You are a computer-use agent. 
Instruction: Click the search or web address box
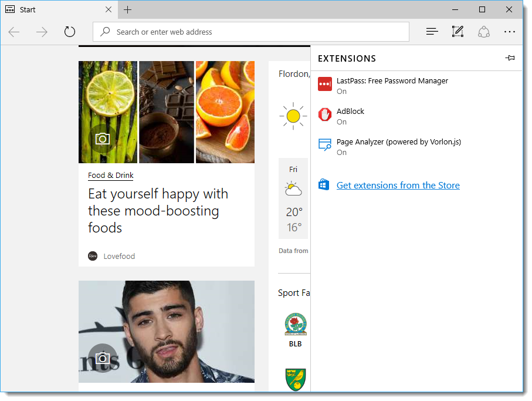coord(252,32)
